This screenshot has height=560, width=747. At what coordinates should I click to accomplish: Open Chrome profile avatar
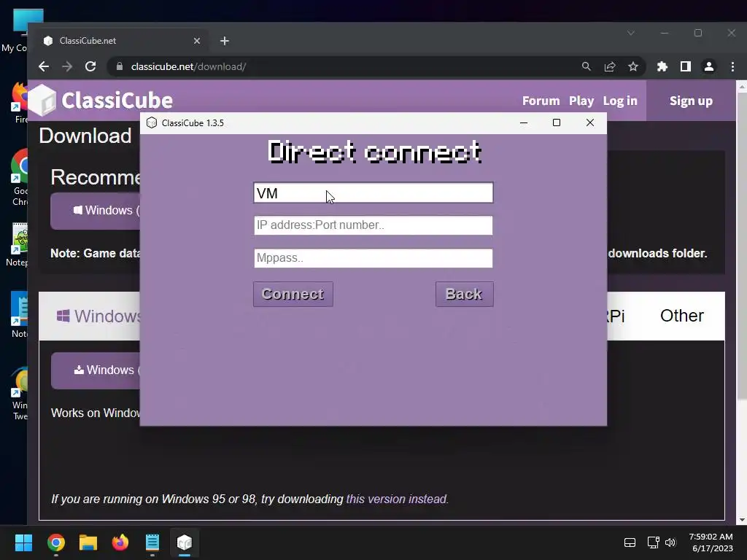coord(709,66)
